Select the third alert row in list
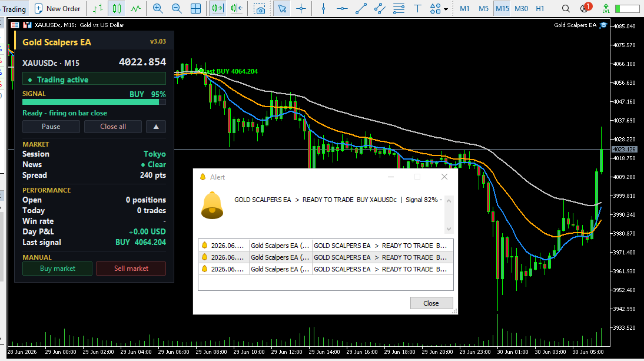Image resolution: width=644 pixels, height=361 pixels. pyautogui.click(x=326, y=269)
